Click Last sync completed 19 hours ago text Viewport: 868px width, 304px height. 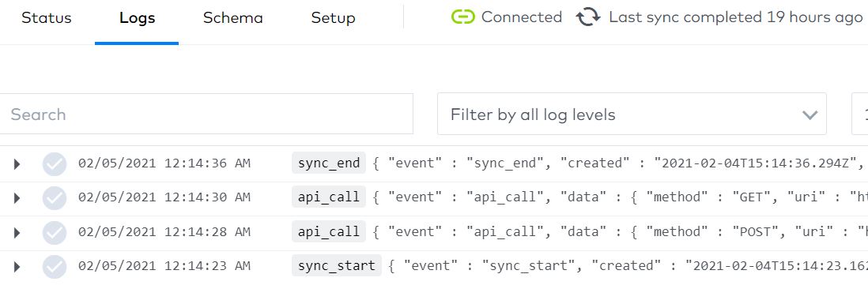pos(736,17)
